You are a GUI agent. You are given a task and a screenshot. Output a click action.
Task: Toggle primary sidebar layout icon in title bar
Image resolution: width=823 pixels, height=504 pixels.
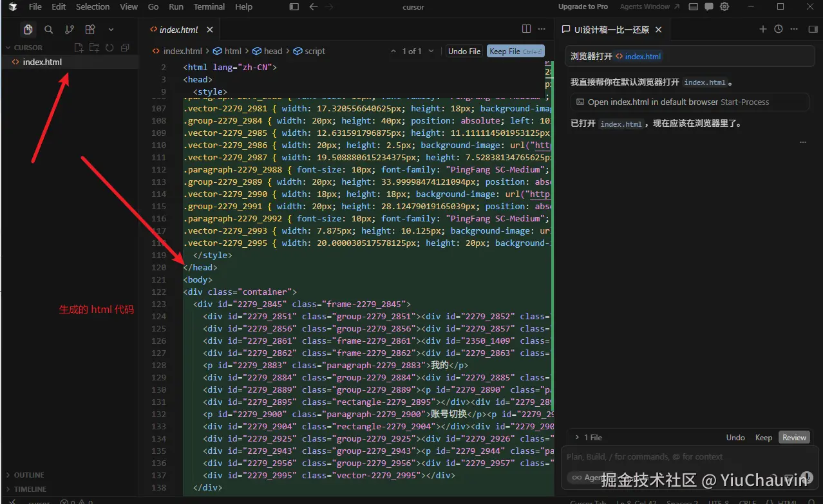294,7
